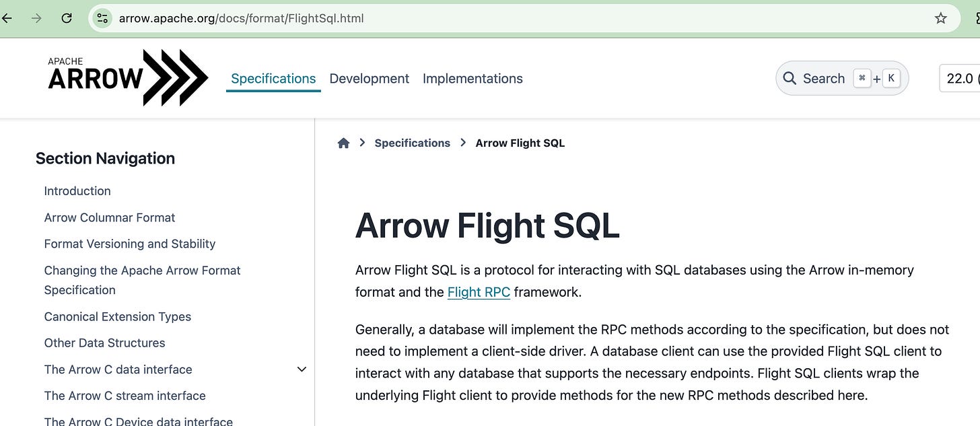Open Canonical Extension Types
Image resolution: width=980 pixels, height=426 pixels.
pyautogui.click(x=117, y=316)
